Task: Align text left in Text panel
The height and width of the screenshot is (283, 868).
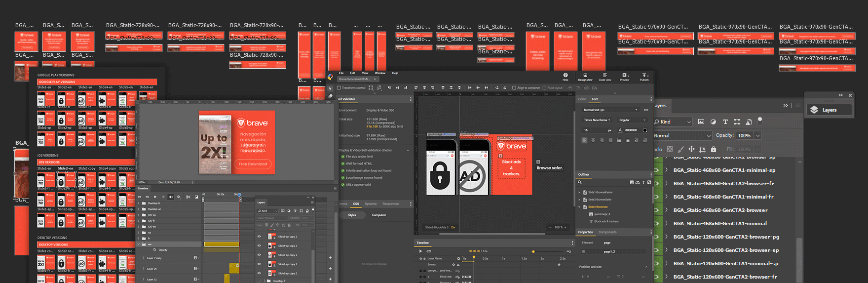Action: tap(585, 140)
